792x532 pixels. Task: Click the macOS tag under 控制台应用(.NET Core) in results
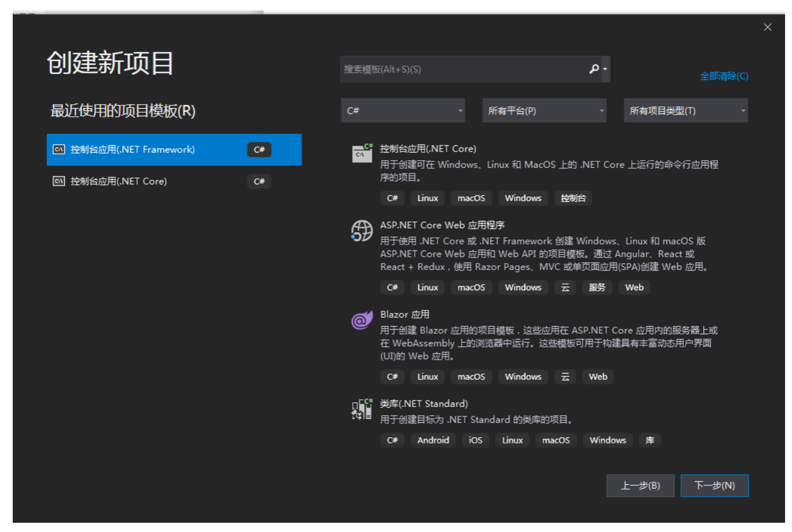[x=471, y=198]
